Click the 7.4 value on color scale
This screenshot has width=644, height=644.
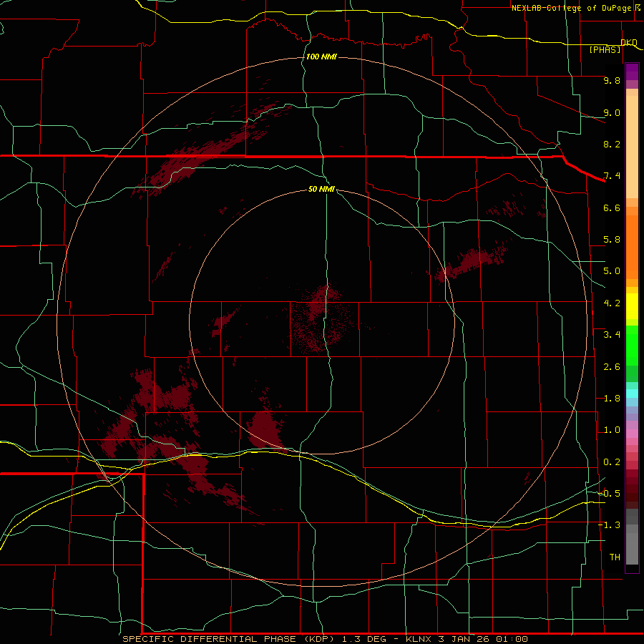tap(612, 176)
